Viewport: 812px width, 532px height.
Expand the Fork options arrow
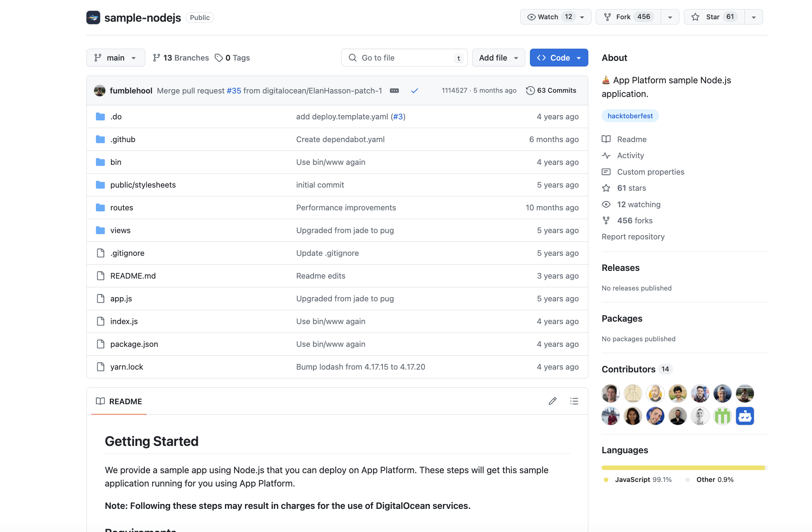(x=670, y=17)
